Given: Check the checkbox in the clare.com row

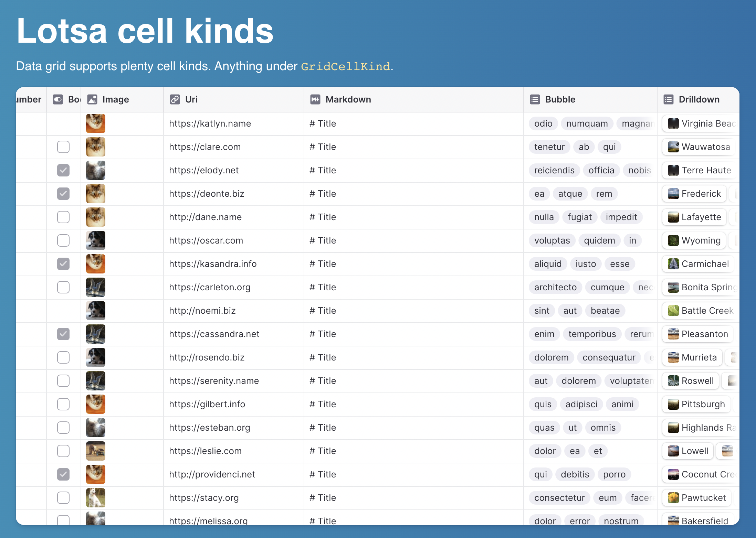Looking at the screenshot, I should 63,147.
